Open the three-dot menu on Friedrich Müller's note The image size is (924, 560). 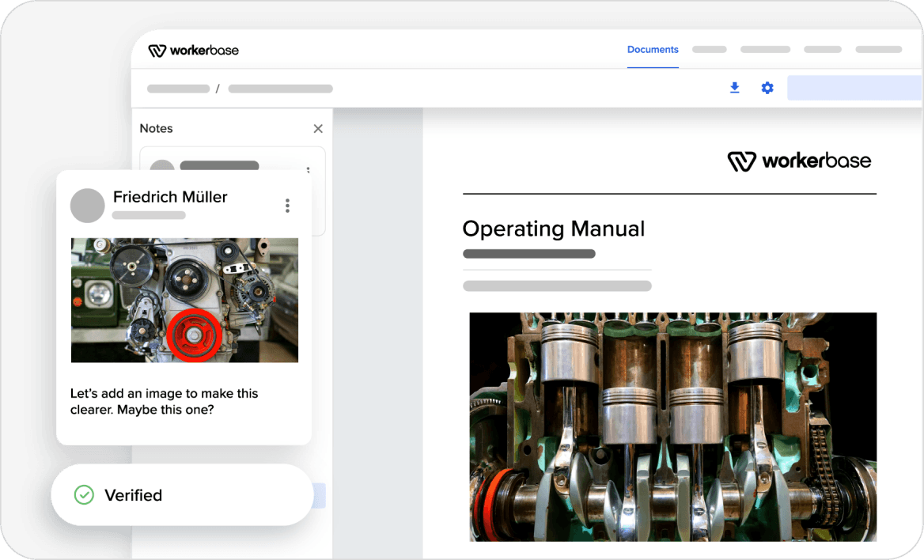pos(287,206)
